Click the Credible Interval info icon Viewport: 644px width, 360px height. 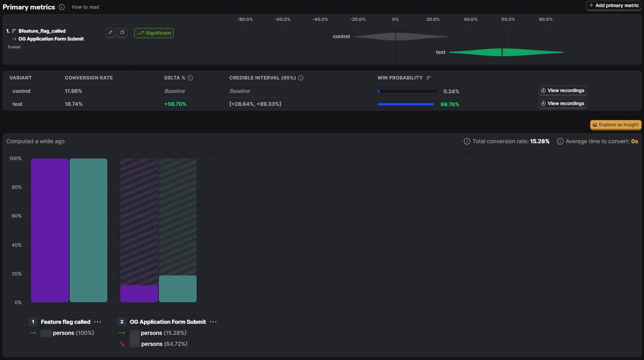[301, 78]
